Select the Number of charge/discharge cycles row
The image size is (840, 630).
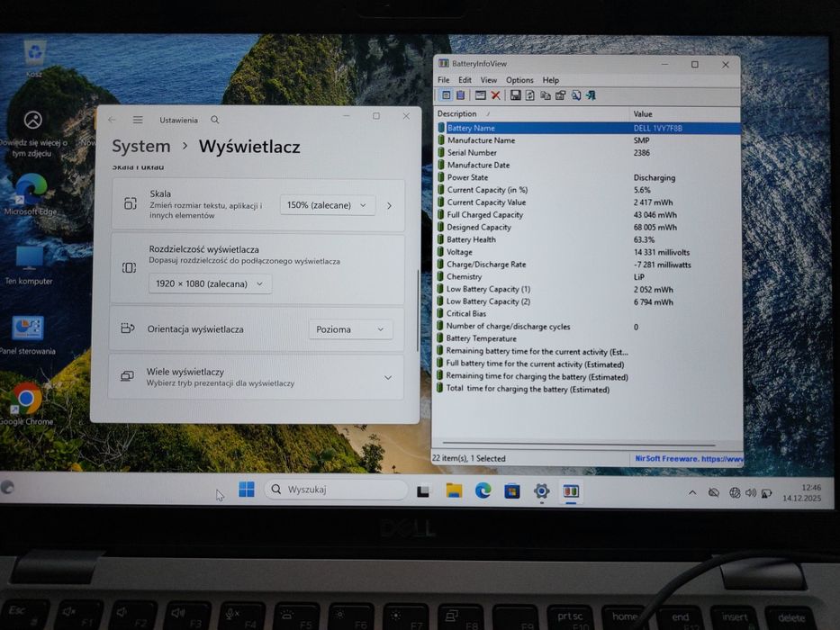point(588,326)
